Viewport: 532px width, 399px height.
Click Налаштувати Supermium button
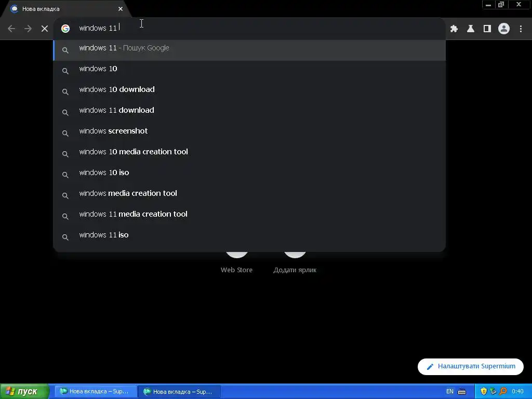click(x=471, y=366)
